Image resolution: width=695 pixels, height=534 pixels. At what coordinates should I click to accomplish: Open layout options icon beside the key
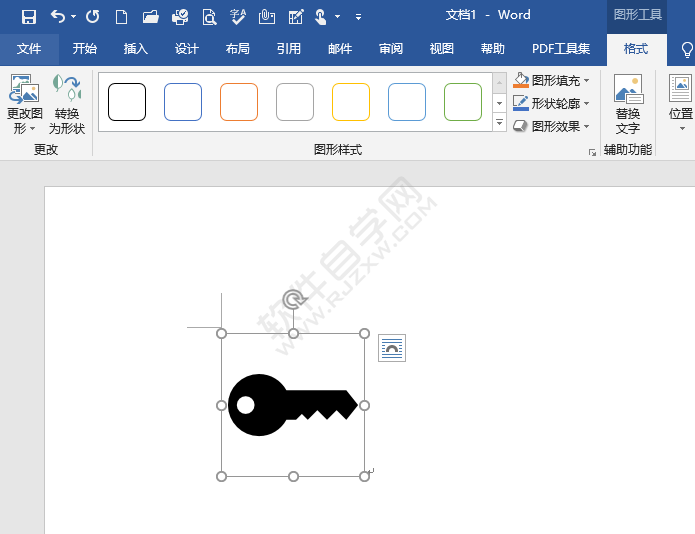click(x=392, y=348)
